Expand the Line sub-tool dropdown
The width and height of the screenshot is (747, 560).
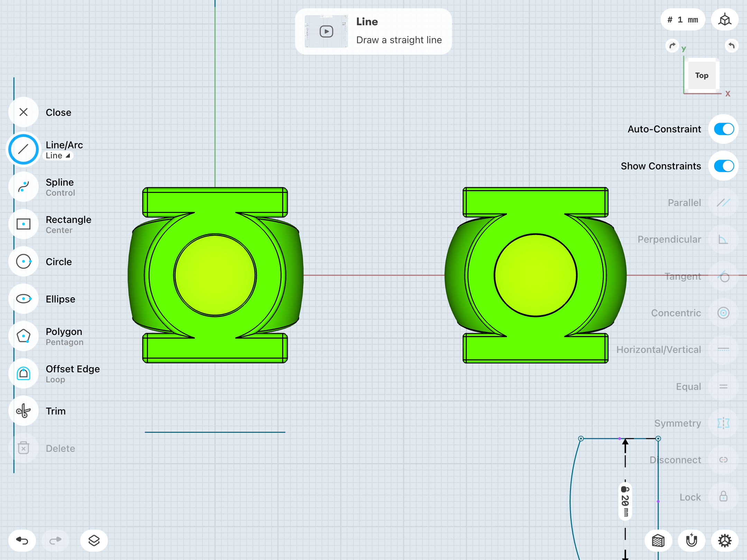point(58,156)
